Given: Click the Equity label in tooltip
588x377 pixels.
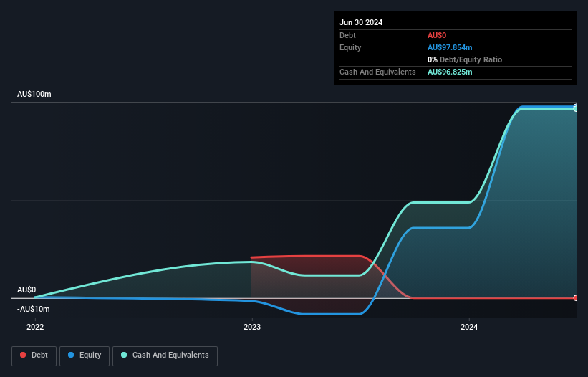Looking at the screenshot, I should point(350,47).
